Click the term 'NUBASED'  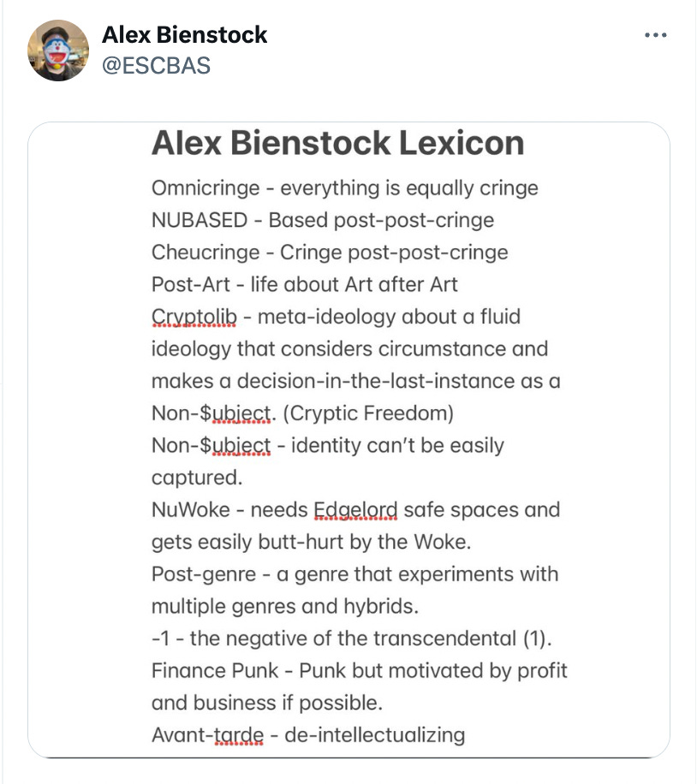tap(200, 221)
